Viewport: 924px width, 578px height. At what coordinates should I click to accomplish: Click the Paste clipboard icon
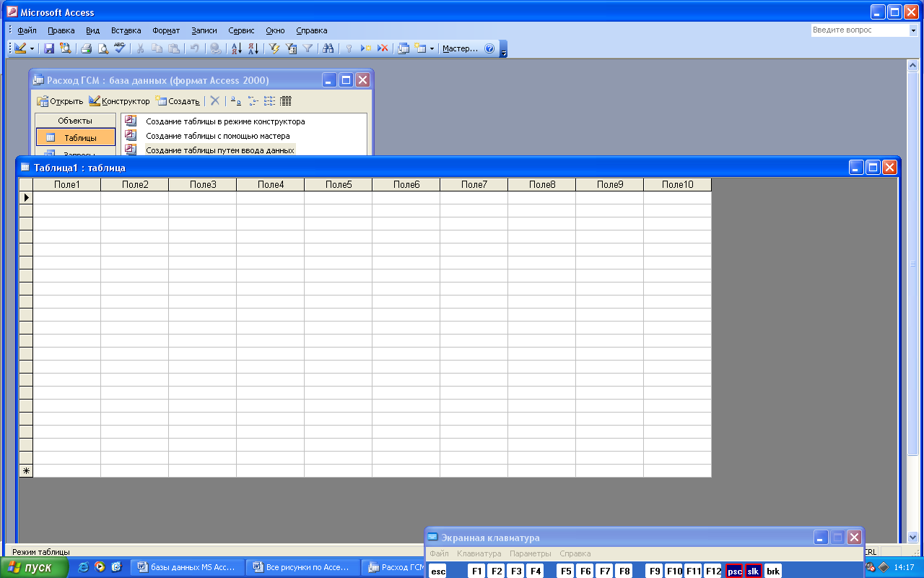(173, 48)
